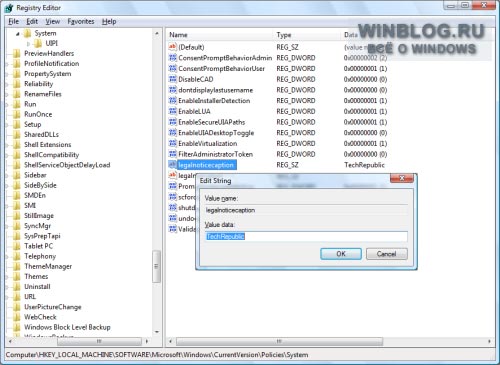Select the StillImage key
Screen dimensions: 500x365
pyautogui.click(x=39, y=216)
